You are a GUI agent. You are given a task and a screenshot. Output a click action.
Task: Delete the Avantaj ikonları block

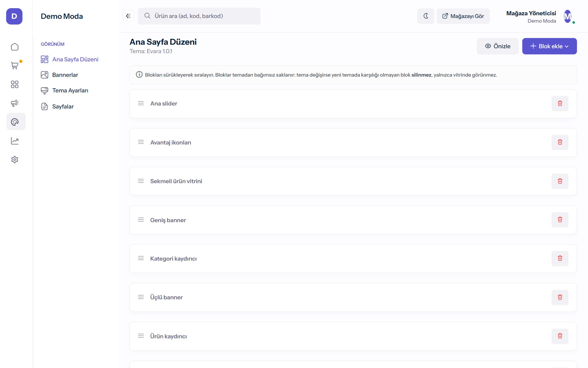click(560, 142)
